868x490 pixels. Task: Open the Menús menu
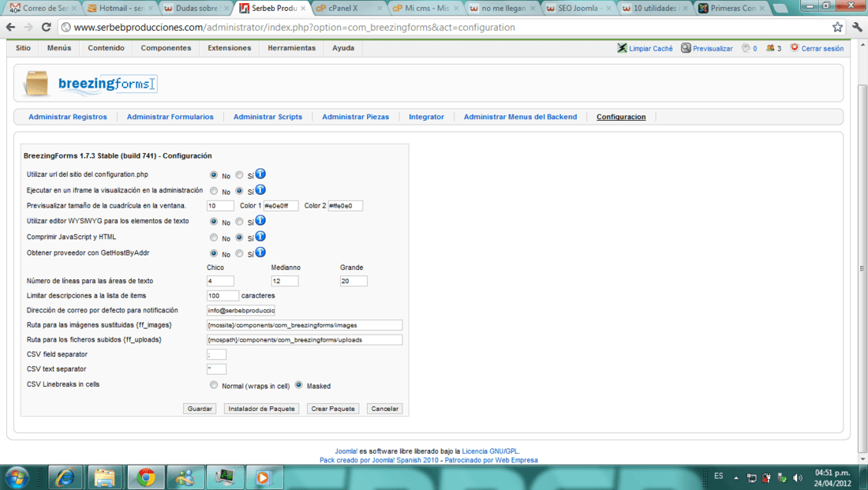59,48
